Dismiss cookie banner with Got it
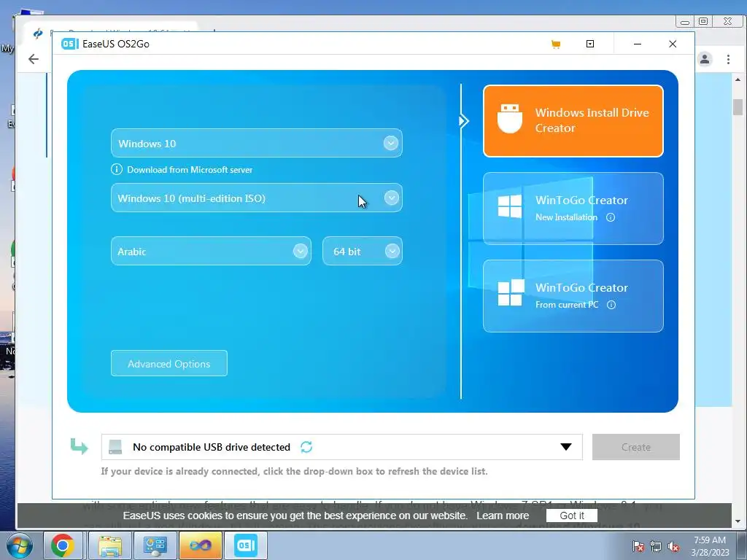The image size is (747, 560). point(572,516)
